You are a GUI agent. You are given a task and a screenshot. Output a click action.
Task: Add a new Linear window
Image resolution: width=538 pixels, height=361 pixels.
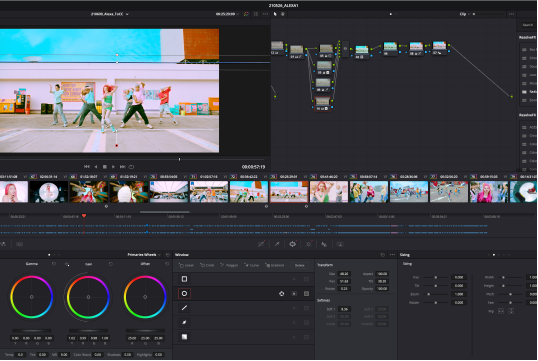click(x=187, y=265)
